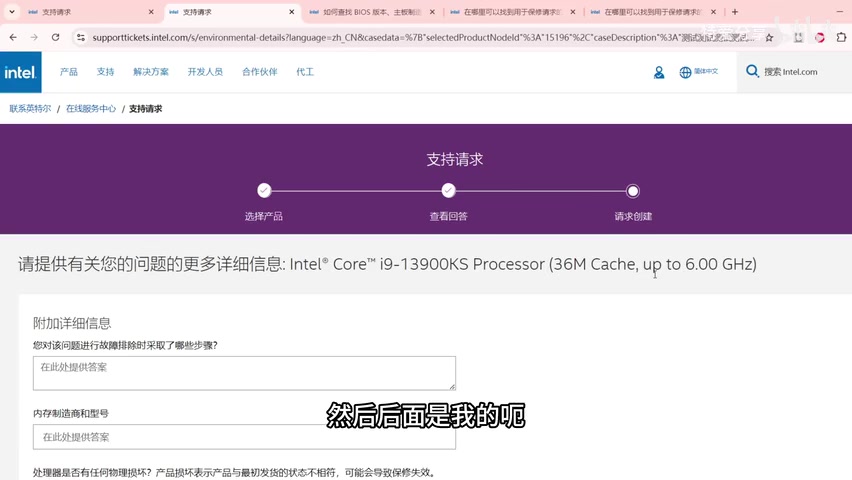This screenshot has height=480, width=852.
Task: Click the 选择产品 step circle
Action: (x=264, y=190)
